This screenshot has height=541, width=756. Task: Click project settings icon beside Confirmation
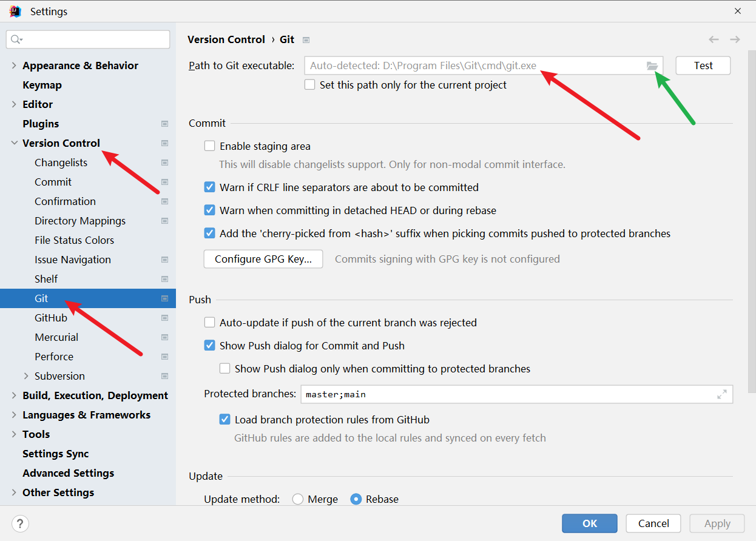point(164,201)
